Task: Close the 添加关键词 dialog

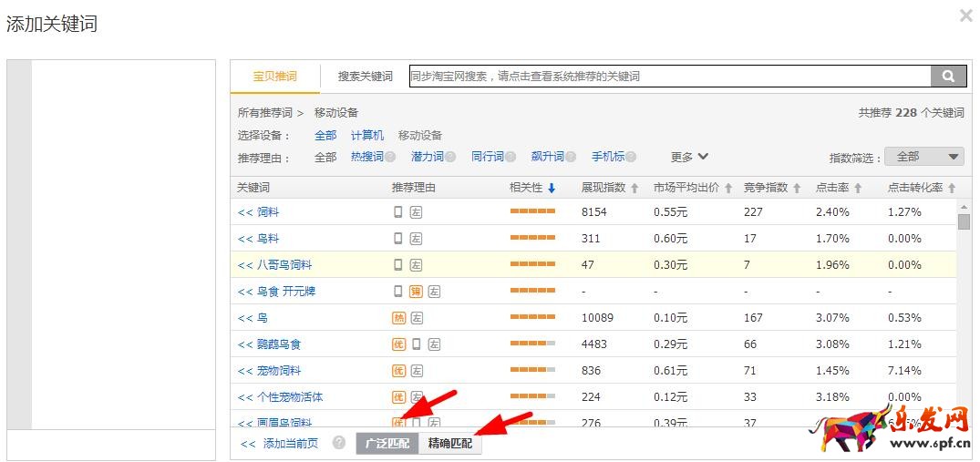Action: click(x=965, y=15)
